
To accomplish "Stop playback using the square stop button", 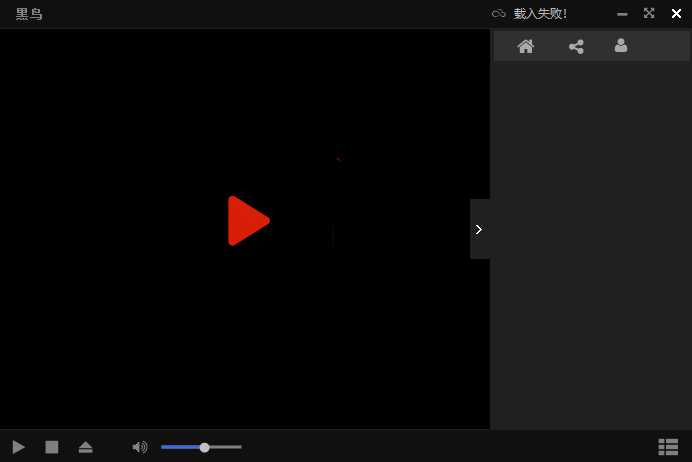I will tap(52, 447).
